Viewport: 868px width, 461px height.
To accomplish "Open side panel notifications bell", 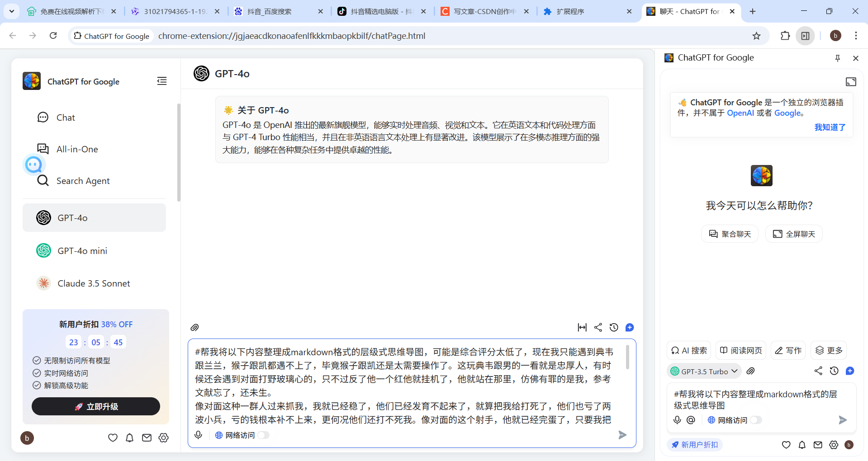I will pyautogui.click(x=802, y=445).
